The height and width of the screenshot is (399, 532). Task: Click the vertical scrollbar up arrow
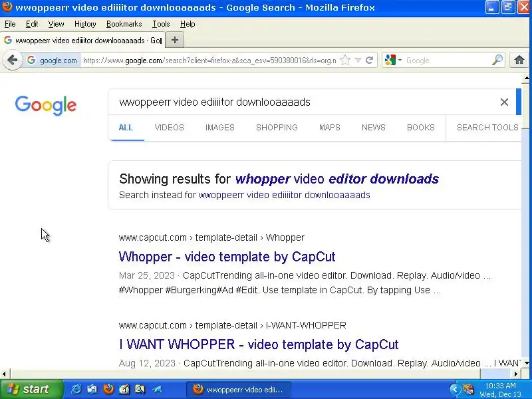click(x=526, y=78)
